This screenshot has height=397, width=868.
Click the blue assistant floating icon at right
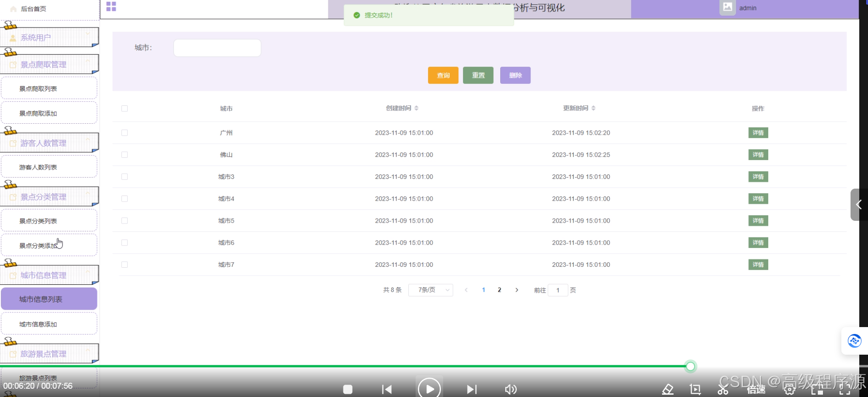tap(854, 341)
